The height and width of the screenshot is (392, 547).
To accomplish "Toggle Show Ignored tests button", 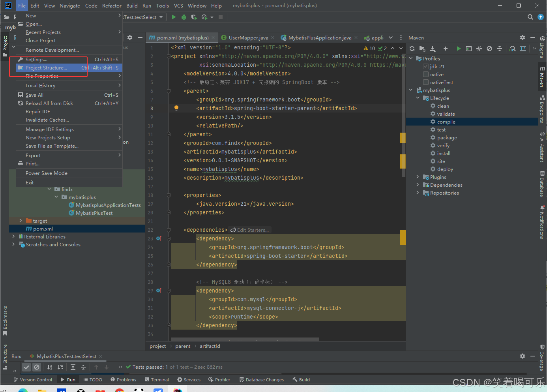I will [37, 367].
